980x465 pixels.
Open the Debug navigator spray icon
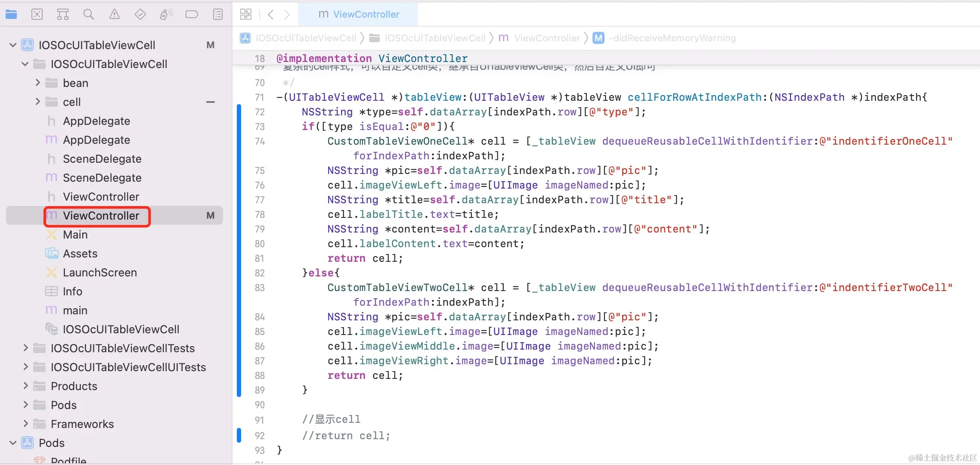(x=166, y=15)
